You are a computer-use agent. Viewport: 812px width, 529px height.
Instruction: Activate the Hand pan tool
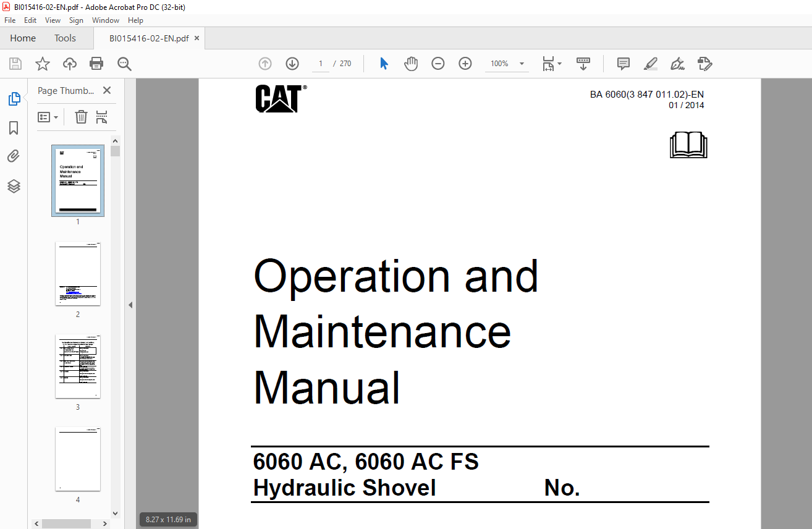411,64
